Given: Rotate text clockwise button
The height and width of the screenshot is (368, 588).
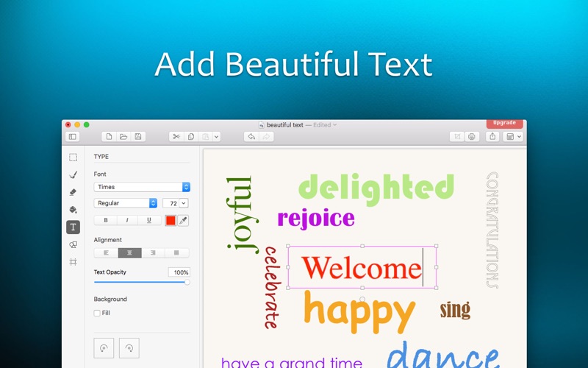Looking at the screenshot, I should (129, 347).
